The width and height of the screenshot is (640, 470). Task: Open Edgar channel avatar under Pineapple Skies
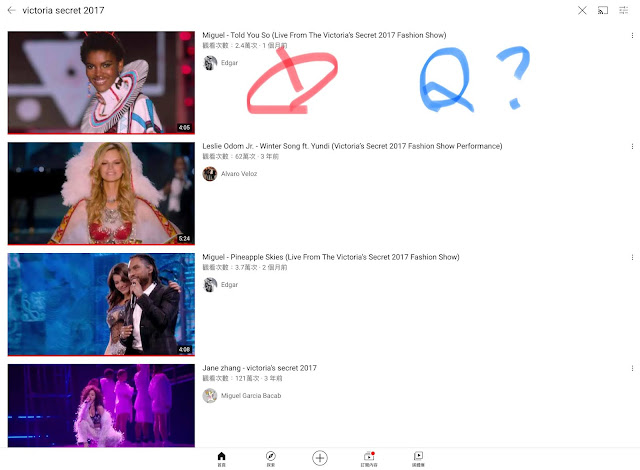click(x=210, y=285)
